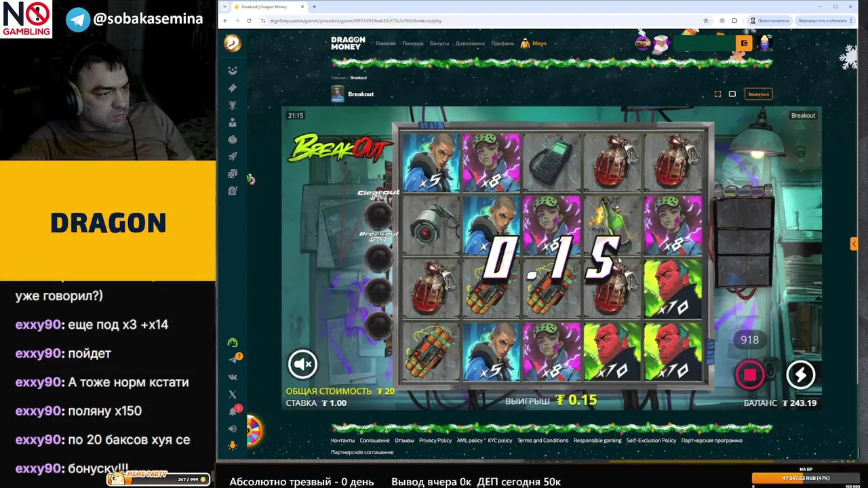Open Партнерское соглашение footer link

coord(362,452)
